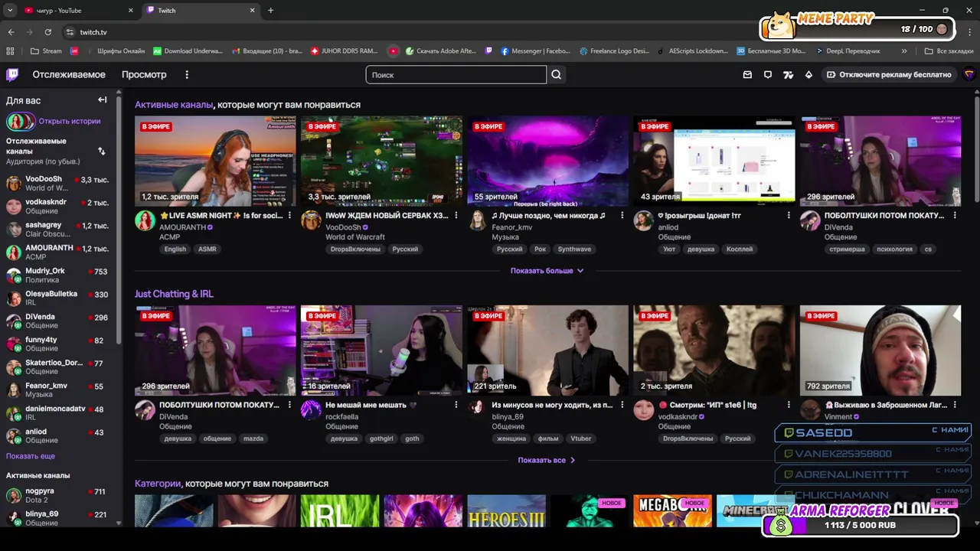Click the stories avatar next to 'Открыть истории'

point(21,121)
